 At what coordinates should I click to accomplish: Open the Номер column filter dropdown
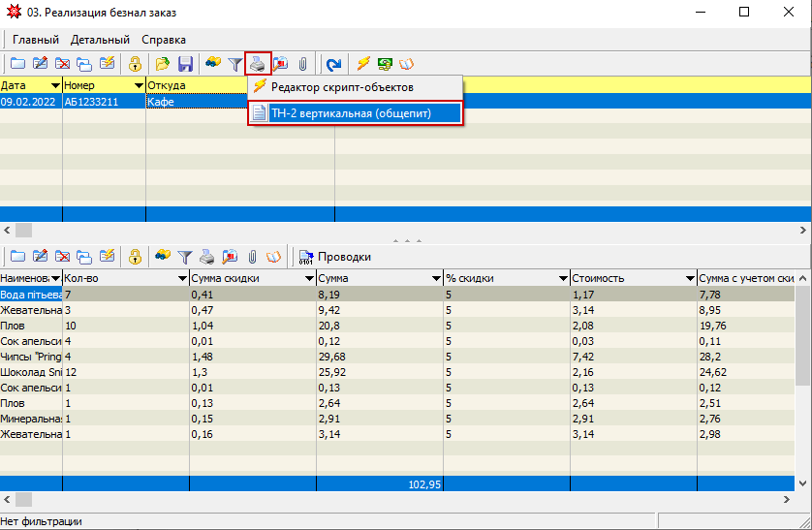138,85
